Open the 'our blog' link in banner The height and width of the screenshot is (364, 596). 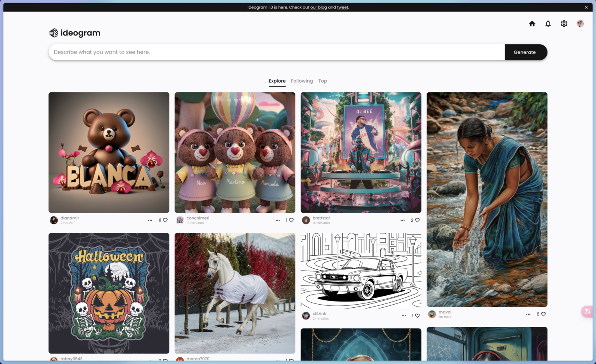tap(318, 7)
